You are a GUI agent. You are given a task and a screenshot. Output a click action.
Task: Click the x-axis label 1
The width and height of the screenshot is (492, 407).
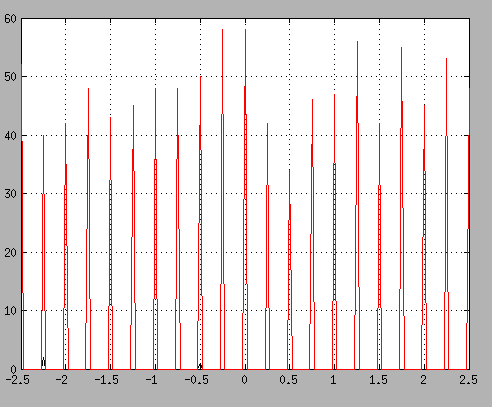tap(333, 380)
